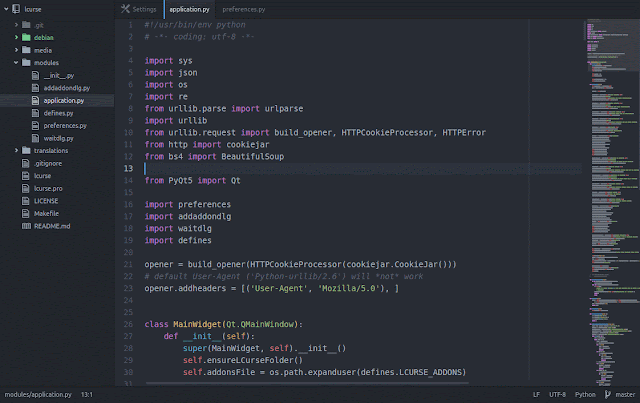Select the application.py tab
This screenshot has height=403, width=640.
pos(189,9)
